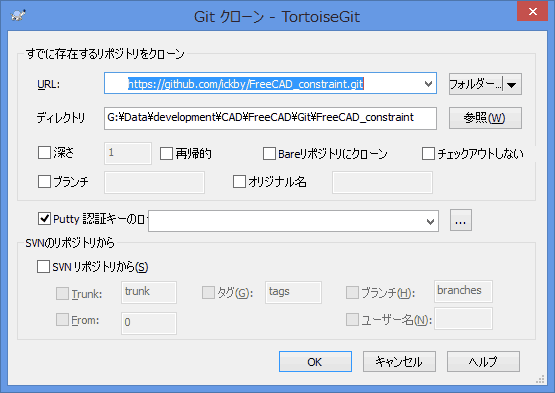Click the From: checkbox
555x393 pixels.
pyautogui.click(x=62, y=319)
